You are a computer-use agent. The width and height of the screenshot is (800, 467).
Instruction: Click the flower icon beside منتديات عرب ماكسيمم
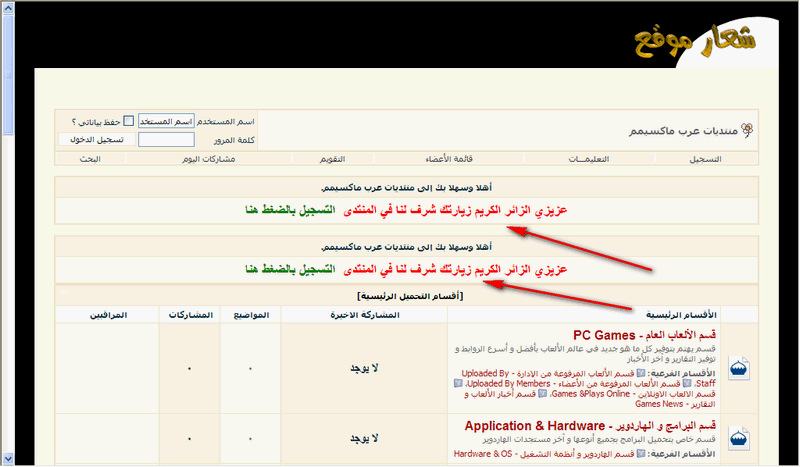747,131
